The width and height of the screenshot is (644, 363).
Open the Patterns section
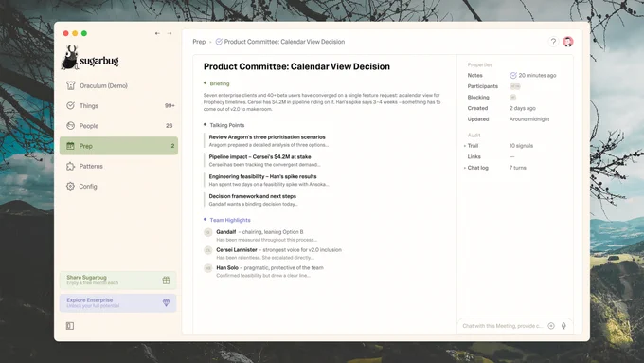(x=118, y=166)
